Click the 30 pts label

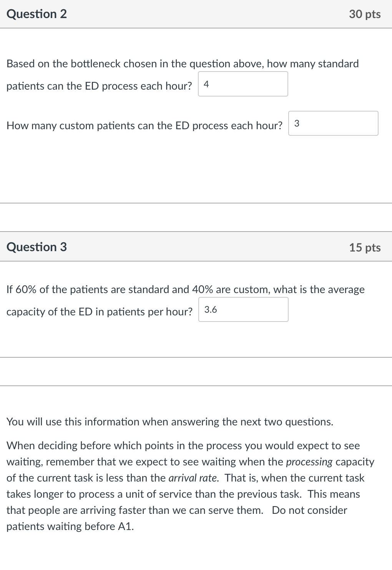point(365,14)
